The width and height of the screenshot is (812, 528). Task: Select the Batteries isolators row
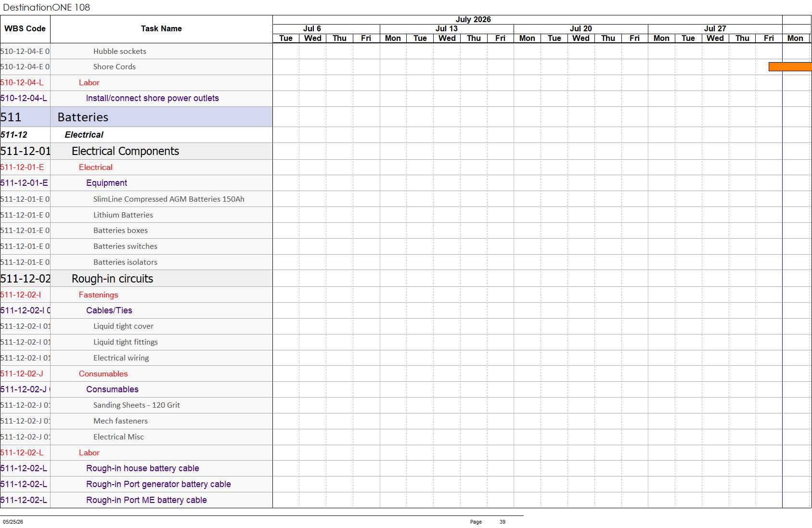click(136, 262)
